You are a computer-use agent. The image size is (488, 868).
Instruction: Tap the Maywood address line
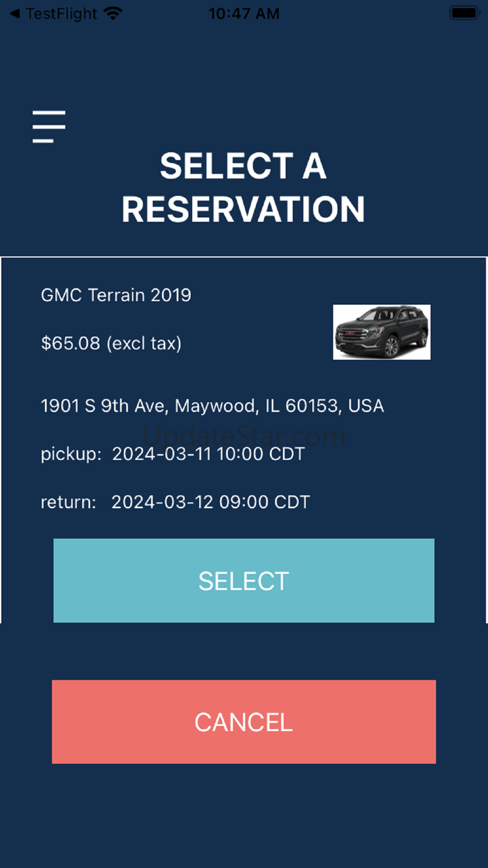(x=212, y=406)
